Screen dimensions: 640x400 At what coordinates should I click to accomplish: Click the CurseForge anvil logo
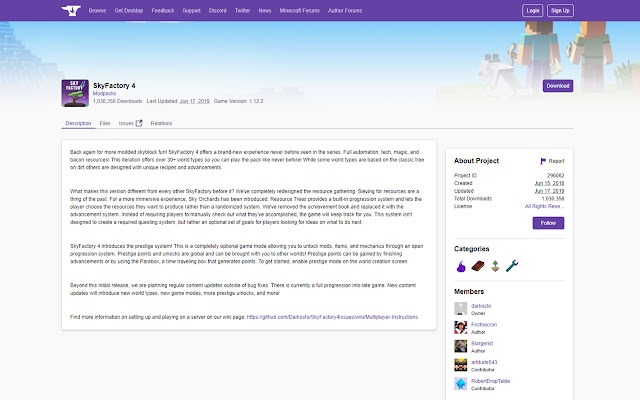71,11
